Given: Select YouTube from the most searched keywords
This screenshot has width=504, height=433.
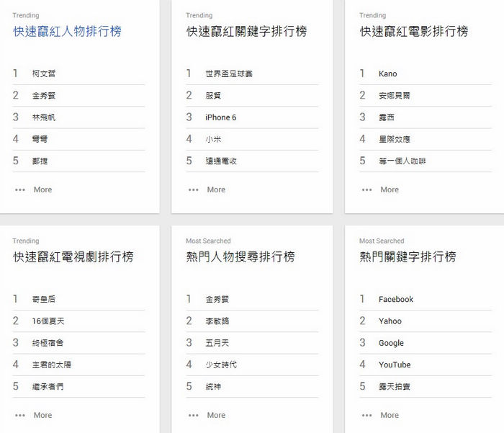Looking at the screenshot, I should point(395,365).
